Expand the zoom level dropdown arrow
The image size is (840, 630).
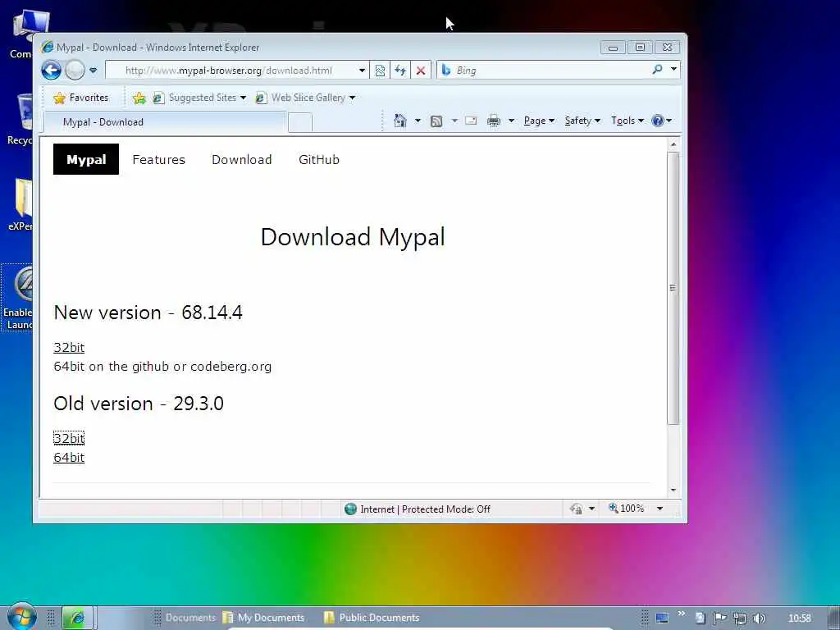pos(660,509)
